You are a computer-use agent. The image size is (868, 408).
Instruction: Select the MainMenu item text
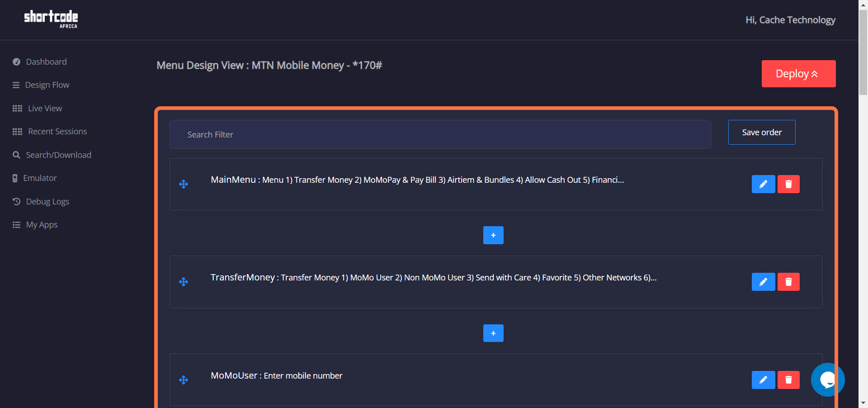[417, 180]
